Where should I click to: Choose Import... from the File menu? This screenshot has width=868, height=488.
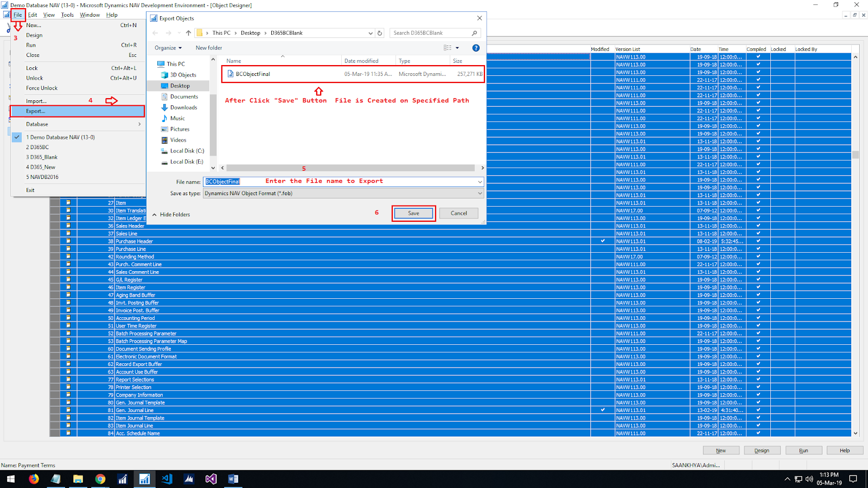pos(78,101)
